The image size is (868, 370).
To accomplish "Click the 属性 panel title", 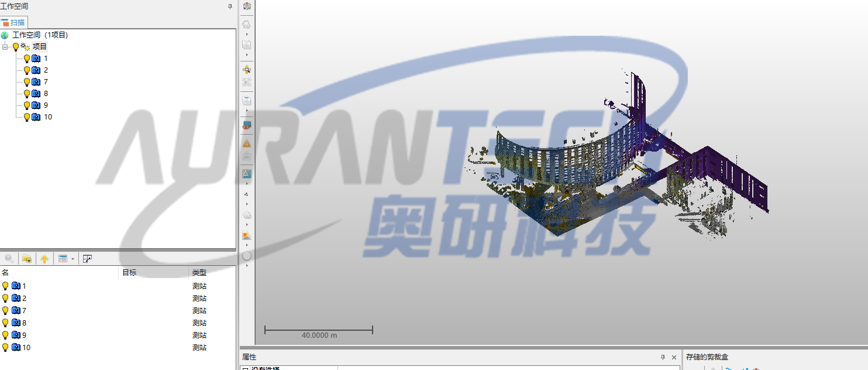I will coord(249,357).
